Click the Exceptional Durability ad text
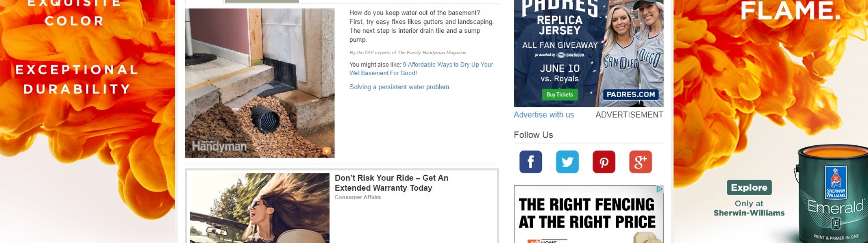 click(77, 79)
